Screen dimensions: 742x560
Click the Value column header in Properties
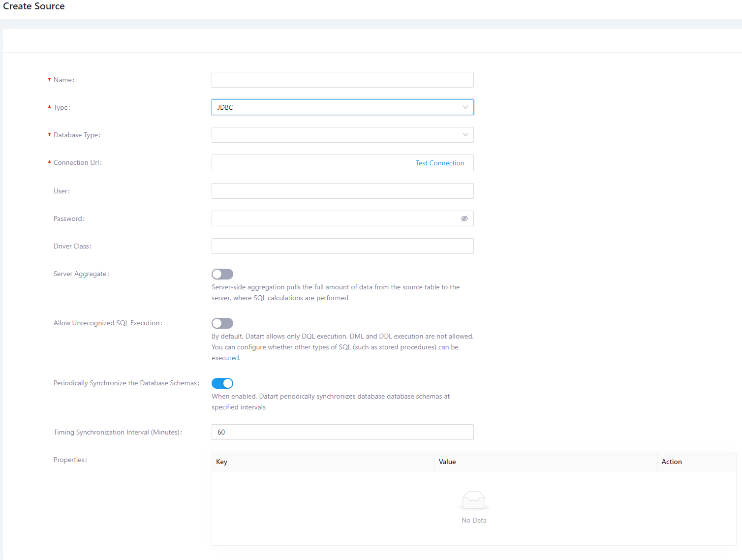coord(447,462)
